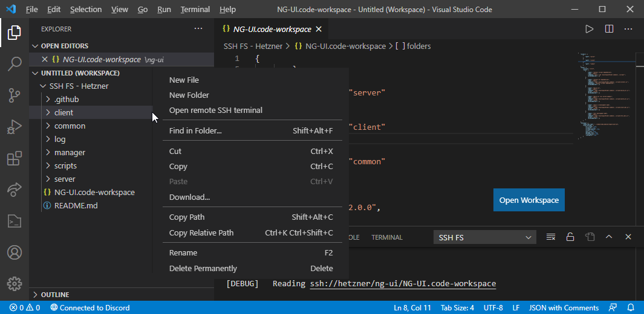The width and height of the screenshot is (644, 314).
Task: Open output log file icon
Action: [590, 237]
